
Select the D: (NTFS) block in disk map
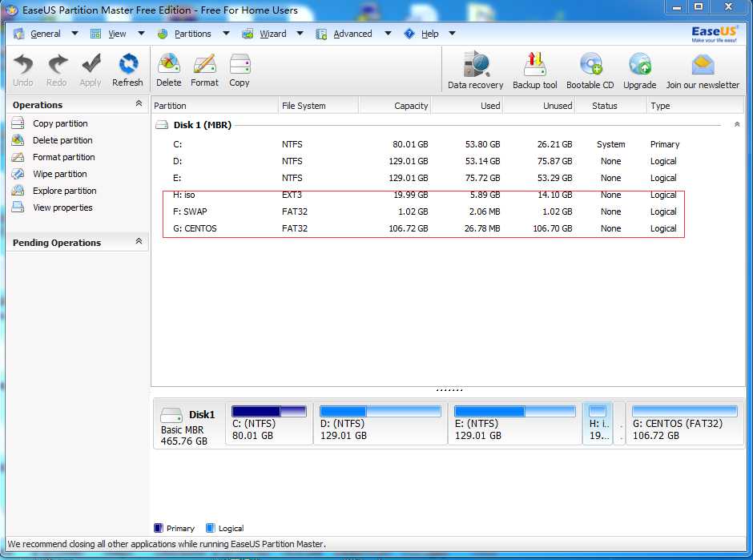pos(381,424)
